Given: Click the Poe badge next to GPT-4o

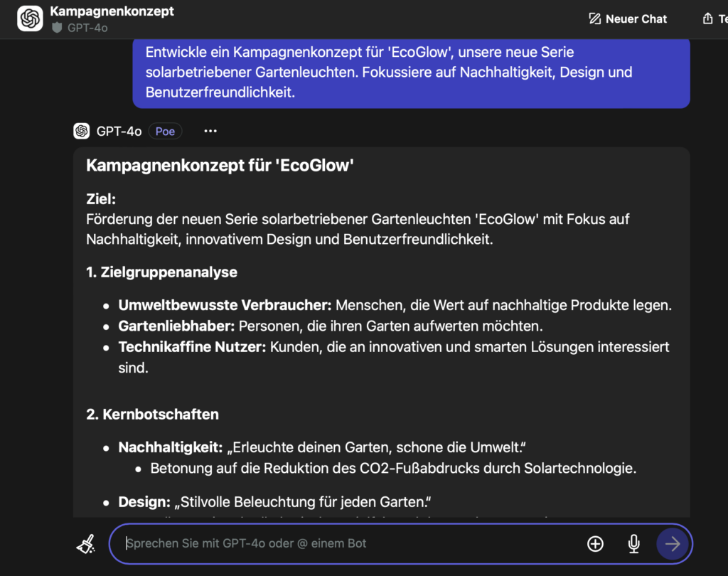Looking at the screenshot, I should 165,131.
